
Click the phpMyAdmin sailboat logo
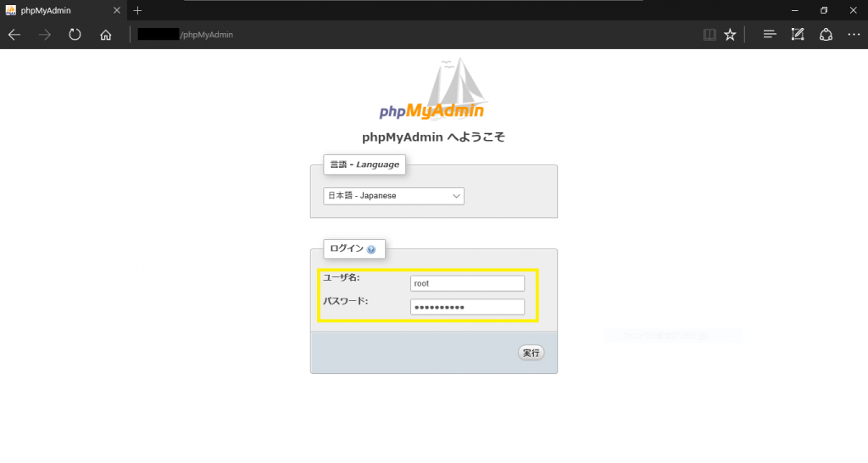(431, 88)
